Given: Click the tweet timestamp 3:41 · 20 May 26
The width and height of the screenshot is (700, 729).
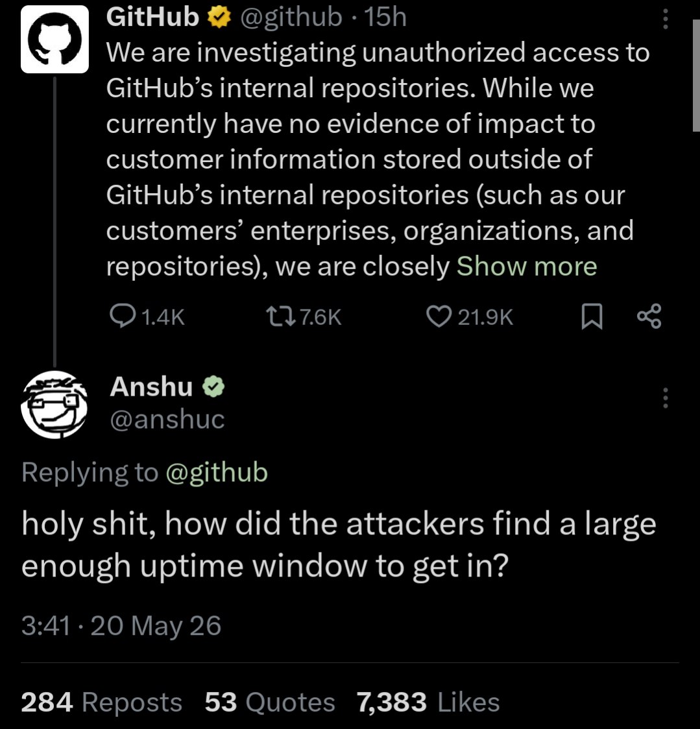Looking at the screenshot, I should [x=121, y=626].
